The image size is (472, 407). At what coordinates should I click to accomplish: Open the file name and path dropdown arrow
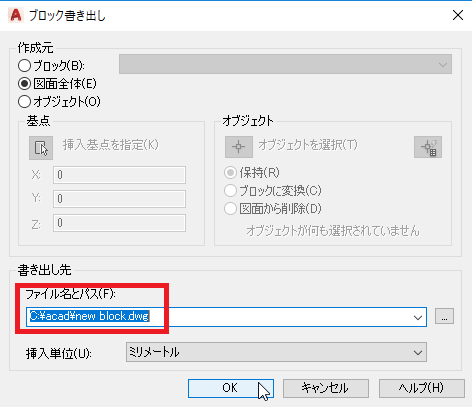coord(418,317)
